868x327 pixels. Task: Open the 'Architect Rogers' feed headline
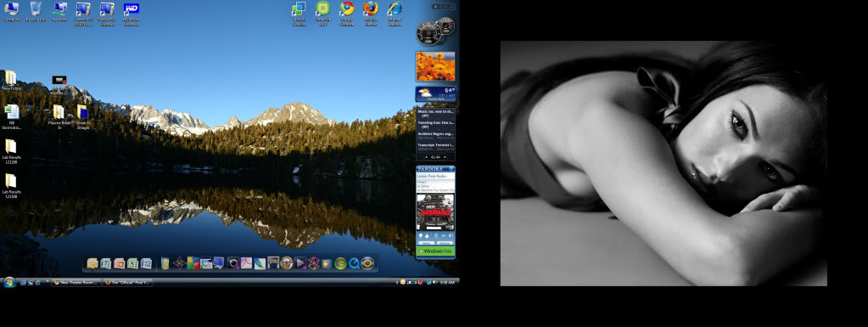(435, 137)
